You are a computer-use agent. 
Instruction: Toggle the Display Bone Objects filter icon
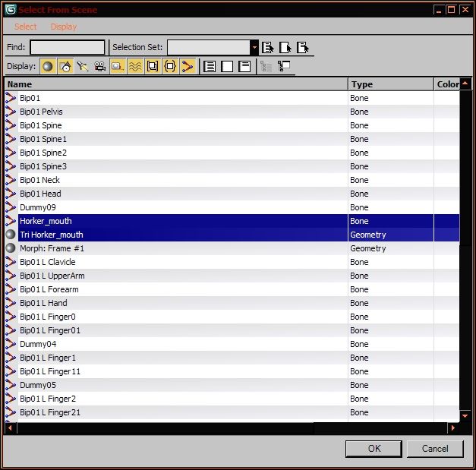[188, 66]
